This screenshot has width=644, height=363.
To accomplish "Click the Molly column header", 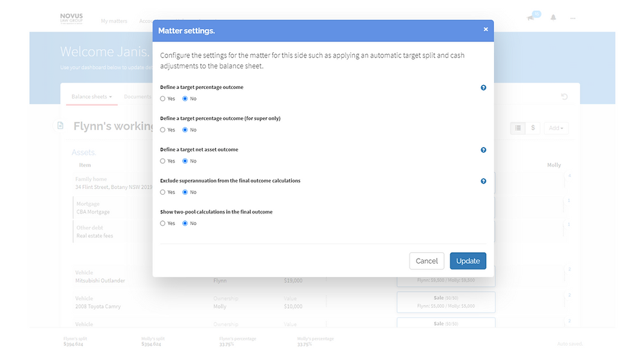I will [554, 165].
